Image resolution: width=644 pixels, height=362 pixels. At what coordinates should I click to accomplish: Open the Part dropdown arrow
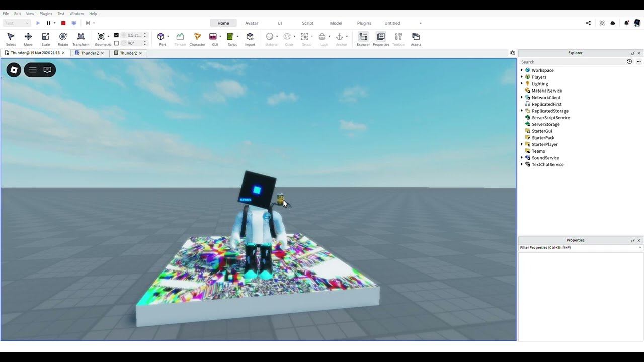[168, 36]
